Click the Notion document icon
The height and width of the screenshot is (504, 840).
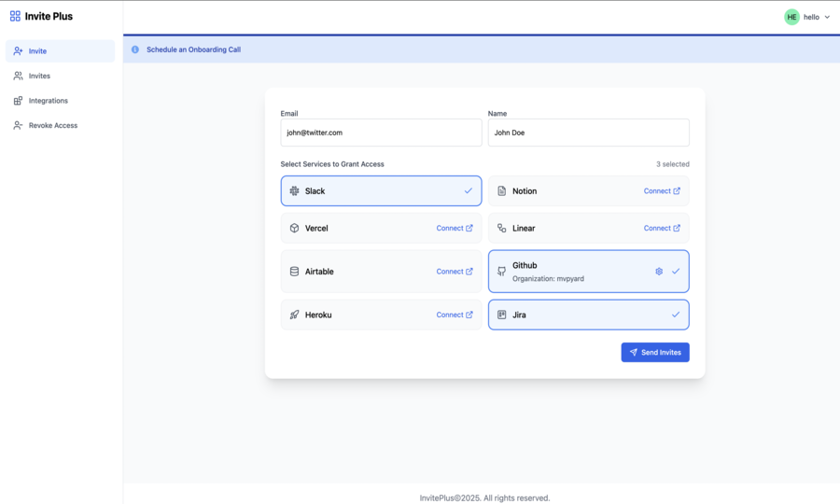point(501,191)
